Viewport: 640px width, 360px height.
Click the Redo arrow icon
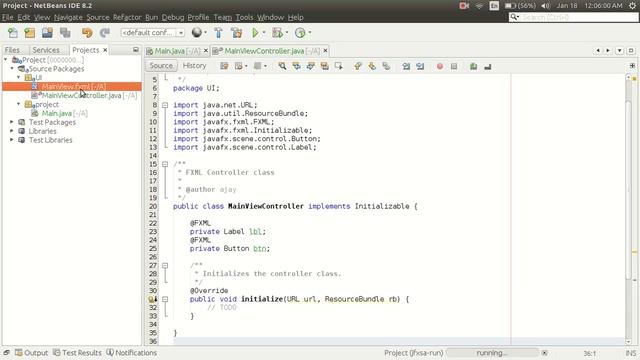105,33
